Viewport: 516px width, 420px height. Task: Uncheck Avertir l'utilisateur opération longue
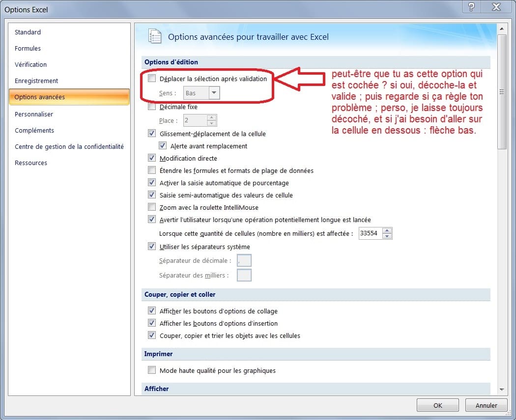[x=152, y=219]
